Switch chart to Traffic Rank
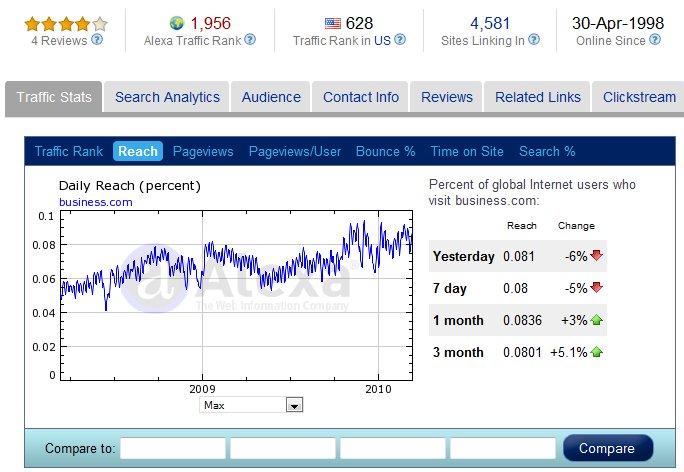This screenshot has width=684, height=472. click(x=68, y=151)
